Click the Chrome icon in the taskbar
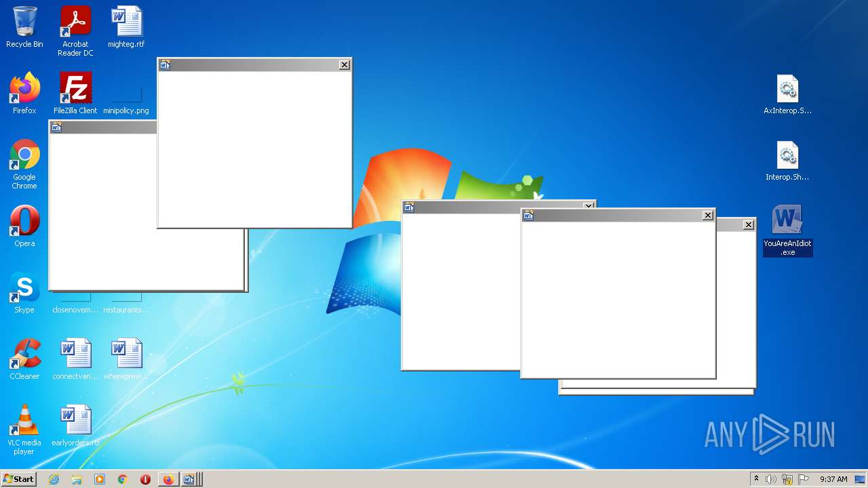 (x=122, y=479)
